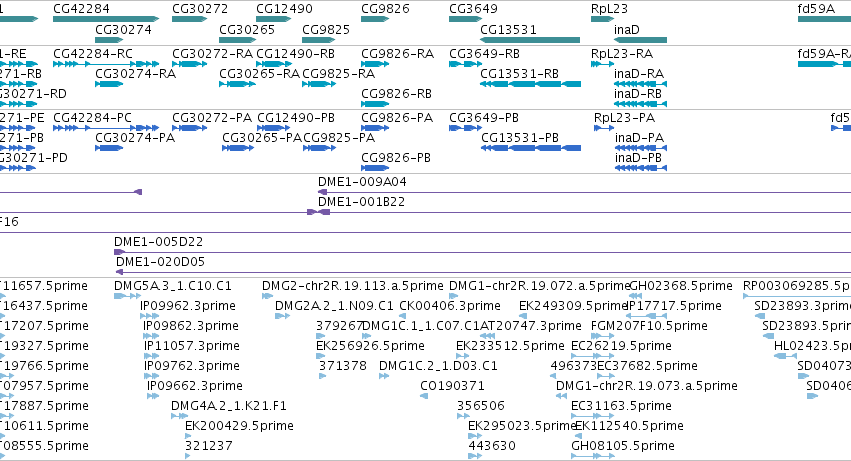Select BAC clone DME1-009A04 label
The height and width of the screenshot is (461, 851).
(x=362, y=182)
